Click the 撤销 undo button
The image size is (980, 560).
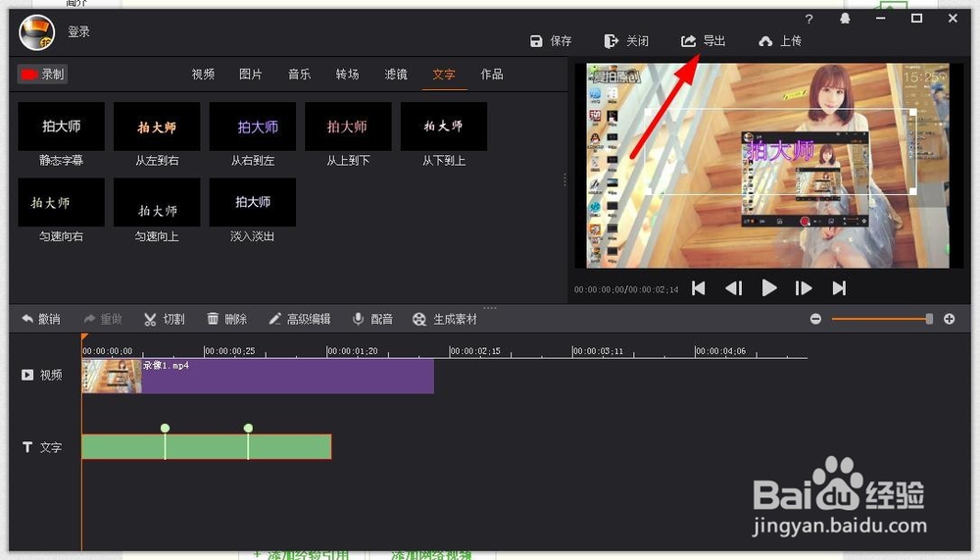click(x=41, y=319)
